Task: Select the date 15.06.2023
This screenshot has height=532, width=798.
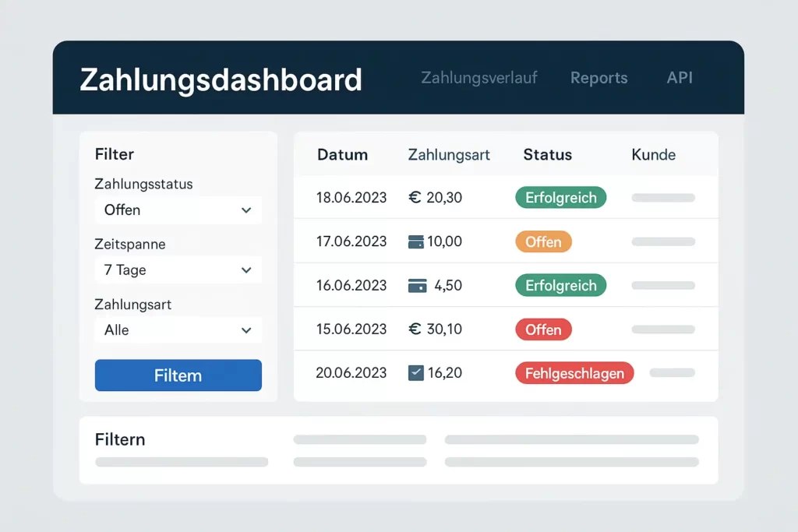Action: (351, 329)
